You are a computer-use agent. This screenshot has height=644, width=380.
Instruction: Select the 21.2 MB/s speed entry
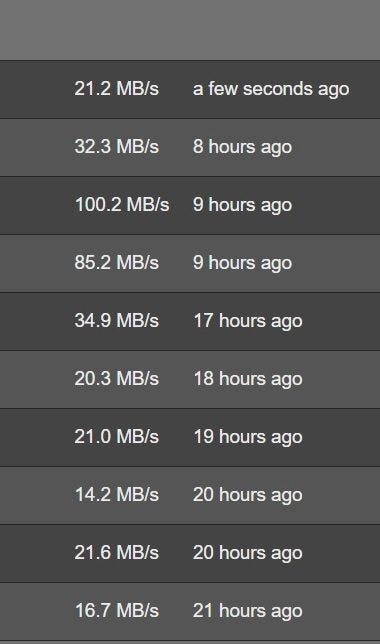point(116,89)
